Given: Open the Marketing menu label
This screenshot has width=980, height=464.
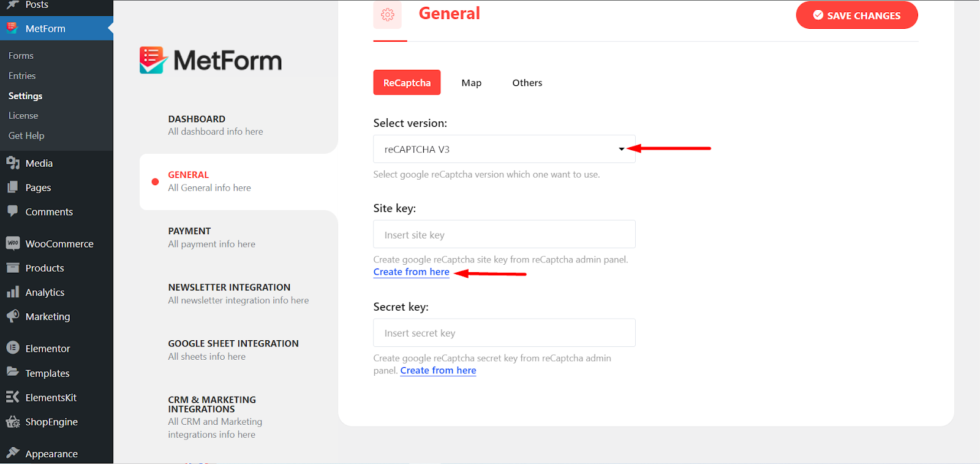Looking at the screenshot, I should (x=48, y=316).
